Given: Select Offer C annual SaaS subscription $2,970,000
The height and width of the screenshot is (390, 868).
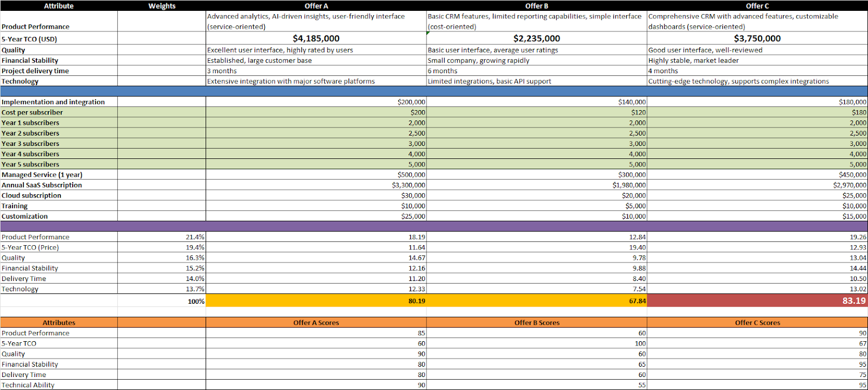Looking at the screenshot, I should coord(757,185).
